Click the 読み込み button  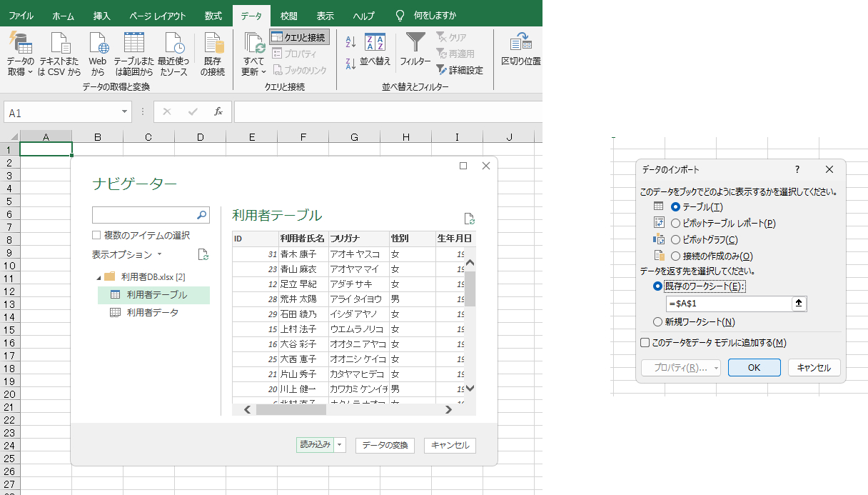tap(316, 444)
